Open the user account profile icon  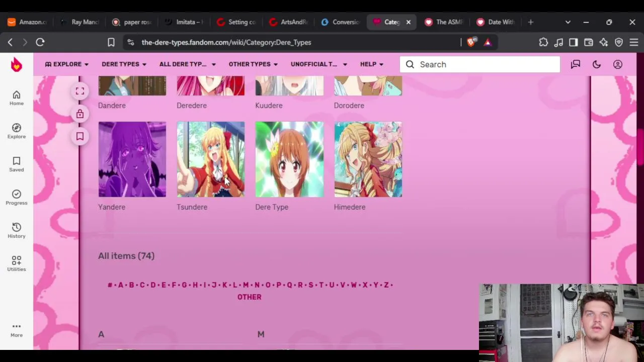click(618, 64)
